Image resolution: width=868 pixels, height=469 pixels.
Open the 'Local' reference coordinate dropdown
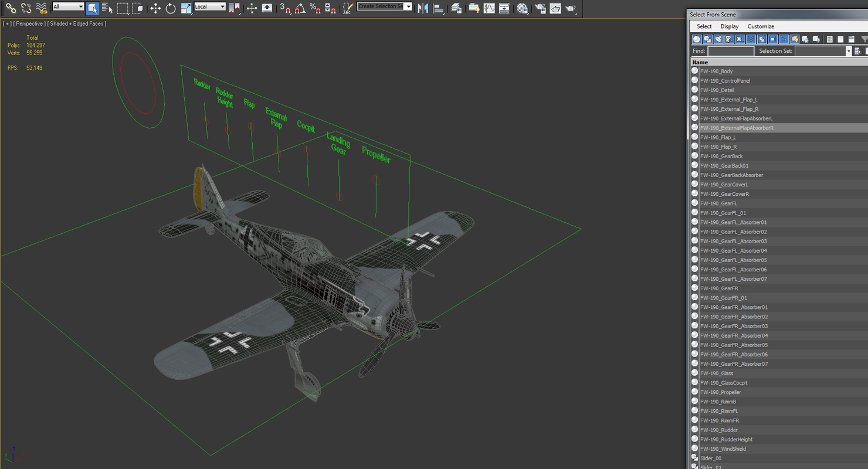click(x=210, y=6)
